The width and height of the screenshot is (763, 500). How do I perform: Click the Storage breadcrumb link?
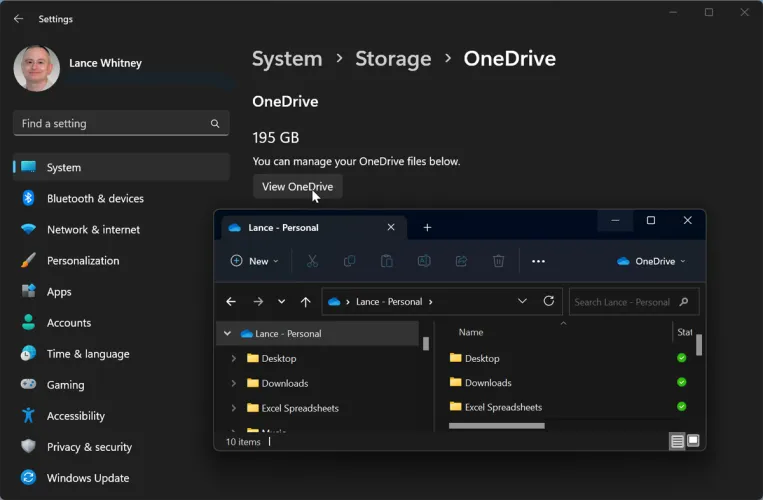(x=393, y=59)
